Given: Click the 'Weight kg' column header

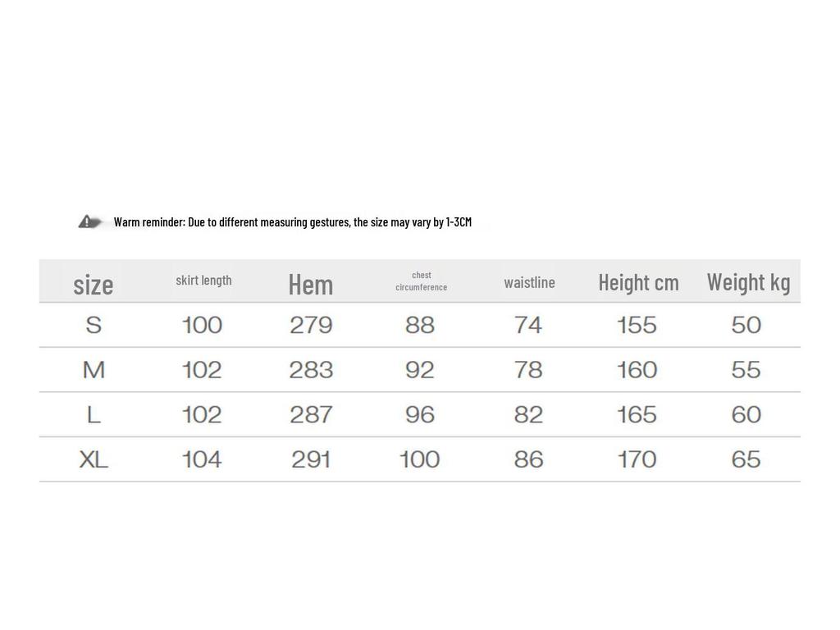Looking at the screenshot, I should point(748,282).
